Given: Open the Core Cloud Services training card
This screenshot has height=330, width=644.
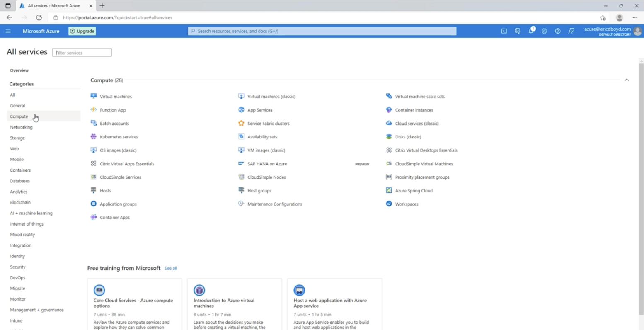Looking at the screenshot, I should coord(135,304).
